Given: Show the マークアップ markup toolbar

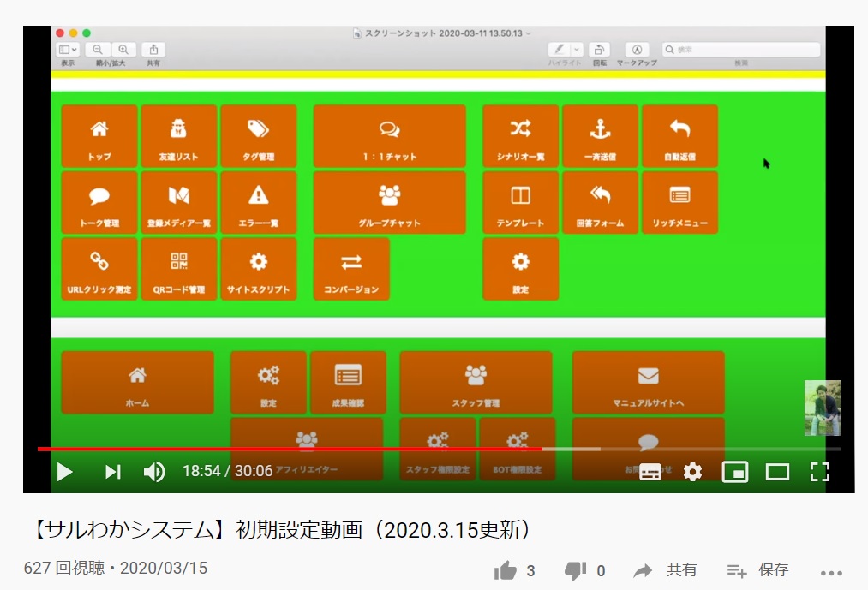Looking at the screenshot, I should click(638, 50).
